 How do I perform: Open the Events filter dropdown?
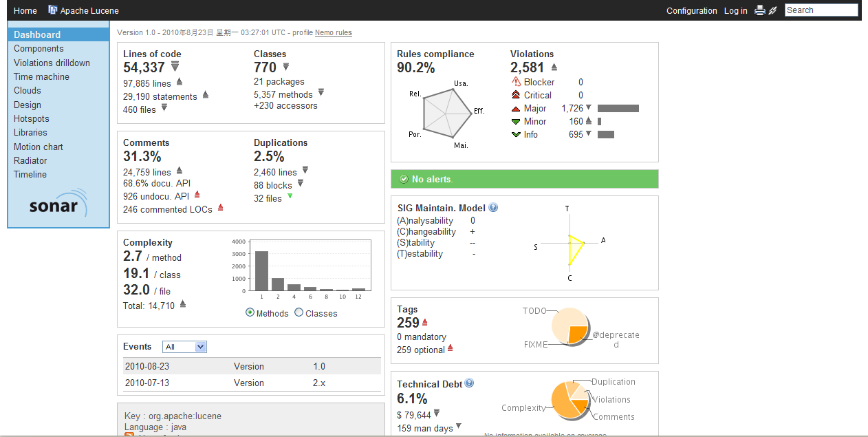pyautogui.click(x=184, y=347)
